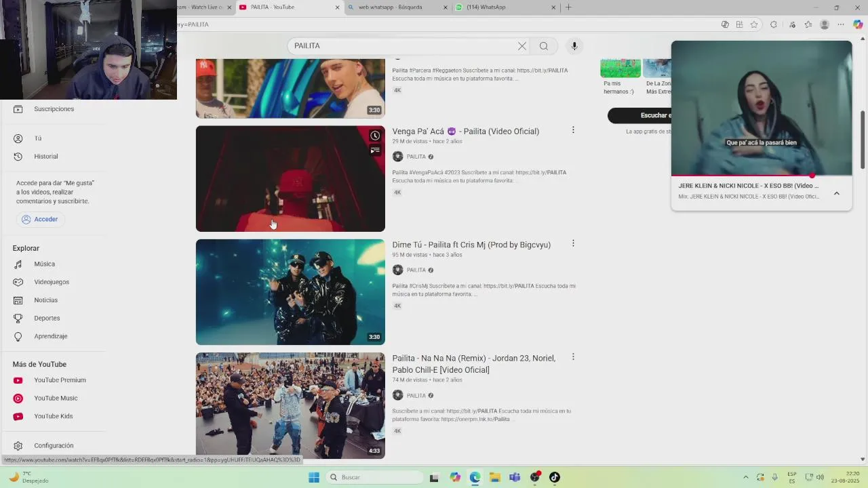Click the Acceder sign-in button
The height and width of the screenshot is (488, 868).
coord(39,220)
